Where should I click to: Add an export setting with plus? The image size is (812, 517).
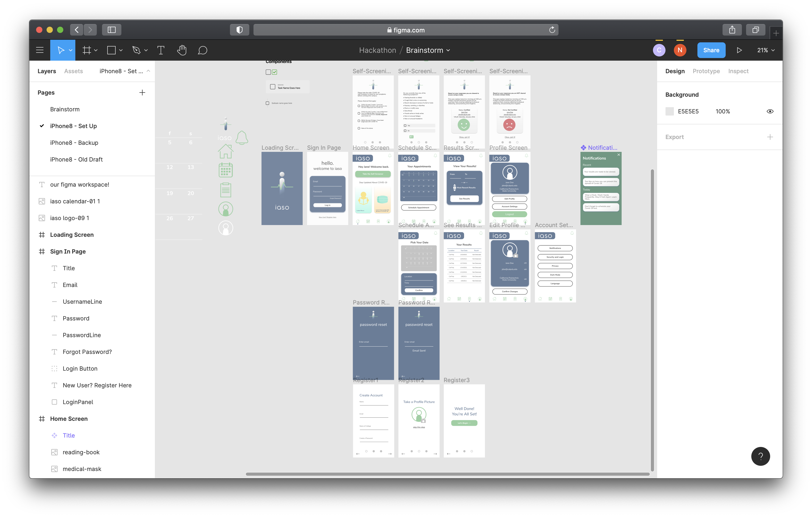point(770,137)
